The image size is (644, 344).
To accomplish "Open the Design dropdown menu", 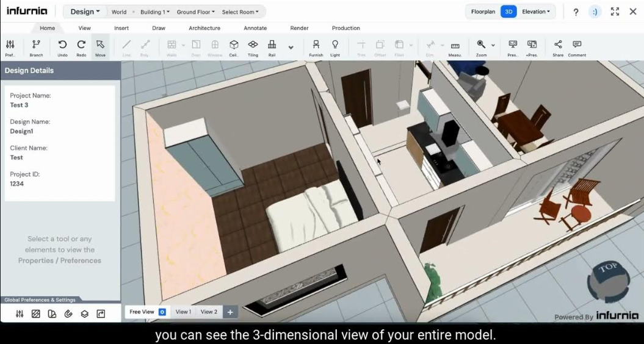I will [x=85, y=12].
